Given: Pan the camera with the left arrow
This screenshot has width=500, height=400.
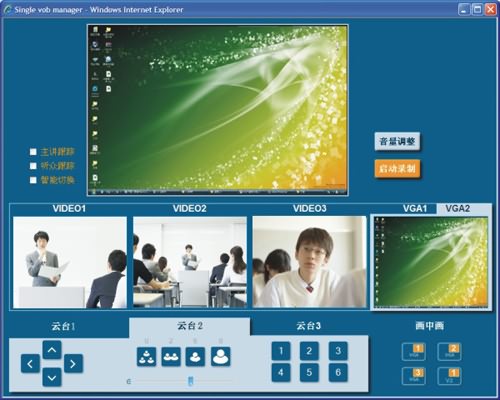Looking at the screenshot, I should 30,364.
